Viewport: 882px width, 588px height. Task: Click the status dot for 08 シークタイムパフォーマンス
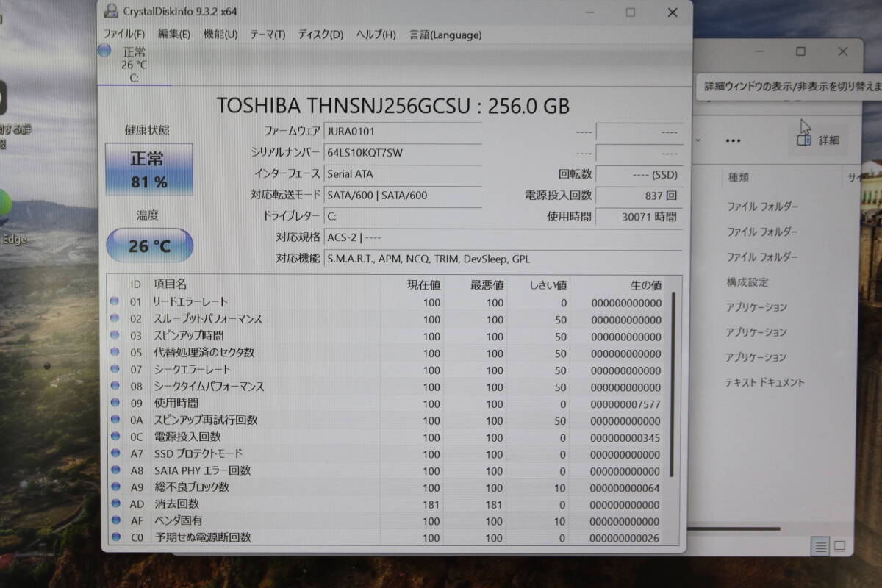click(115, 386)
